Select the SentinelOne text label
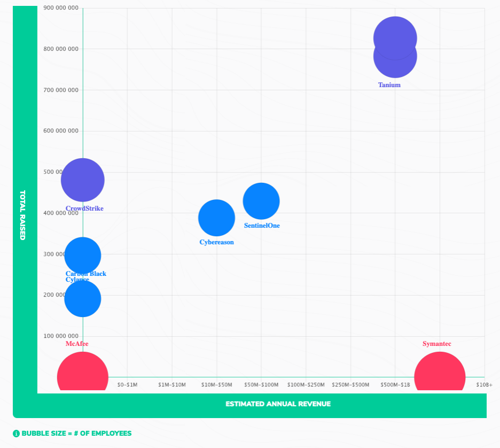 (262, 226)
